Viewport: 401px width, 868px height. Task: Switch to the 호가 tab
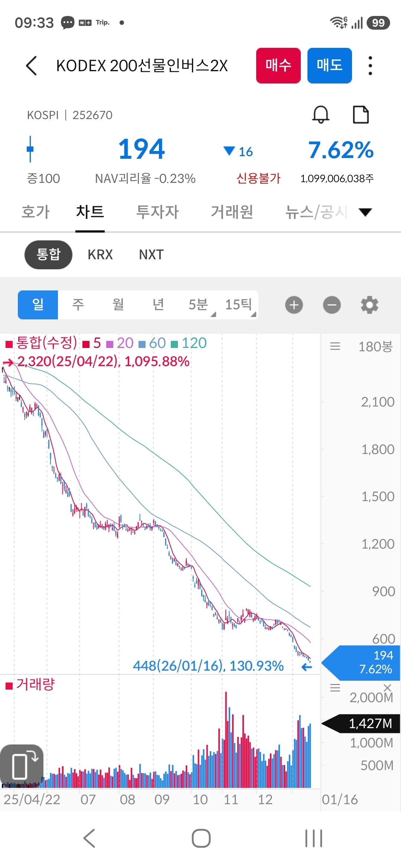(x=36, y=212)
